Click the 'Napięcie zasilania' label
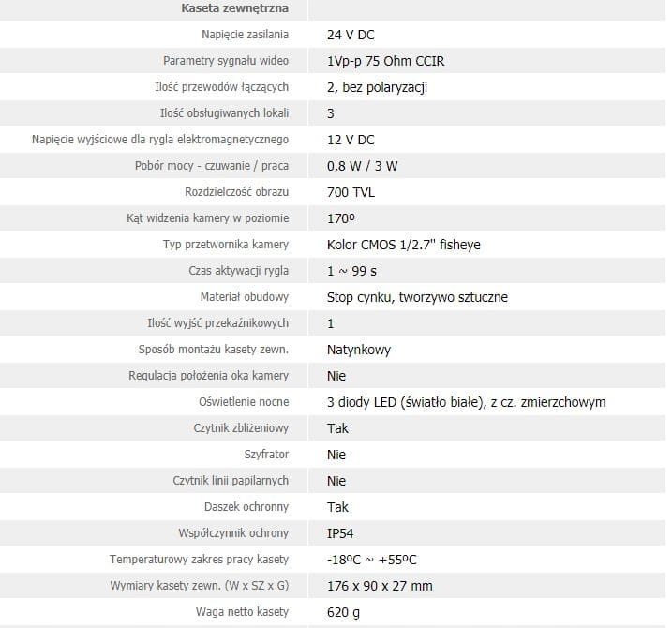 coord(245,35)
